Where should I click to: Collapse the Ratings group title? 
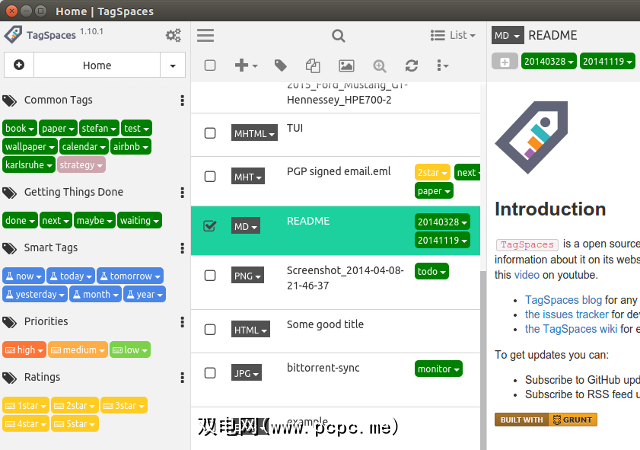pyautogui.click(x=42, y=377)
